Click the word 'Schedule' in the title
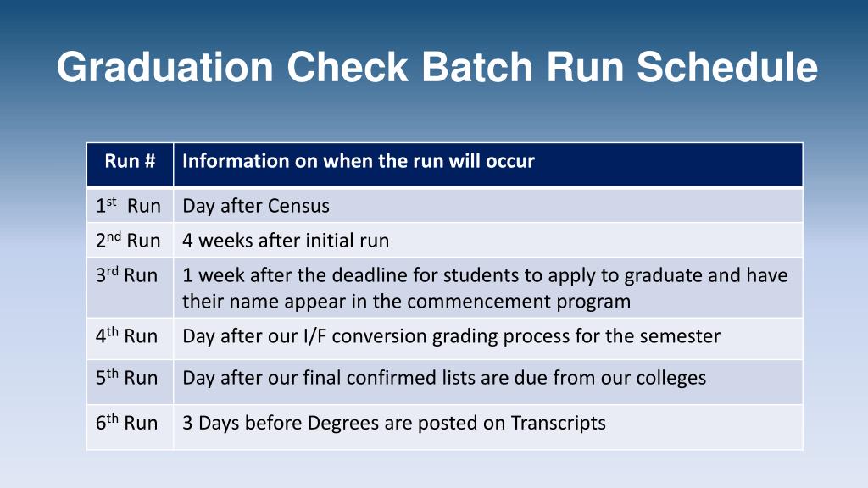The image size is (868, 488). point(726,68)
